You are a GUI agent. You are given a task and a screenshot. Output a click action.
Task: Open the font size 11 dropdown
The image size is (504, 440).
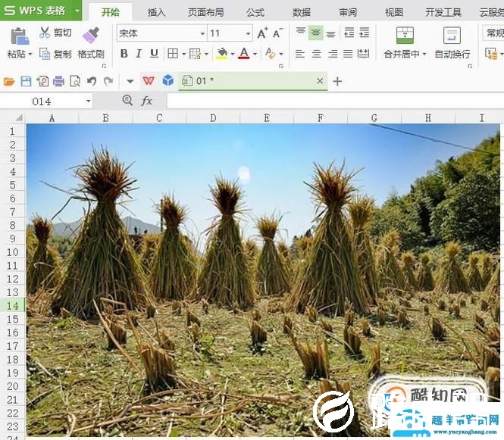[x=248, y=33]
